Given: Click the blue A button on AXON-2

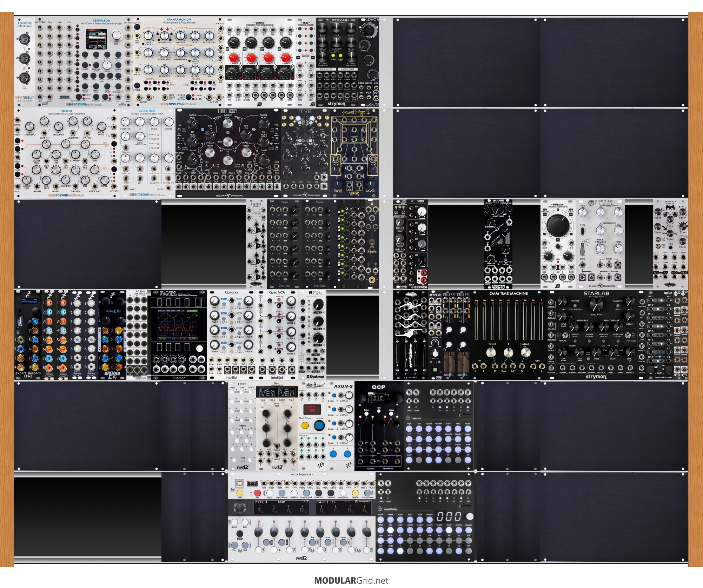Looking at the screenshot, I should point(333,454).
